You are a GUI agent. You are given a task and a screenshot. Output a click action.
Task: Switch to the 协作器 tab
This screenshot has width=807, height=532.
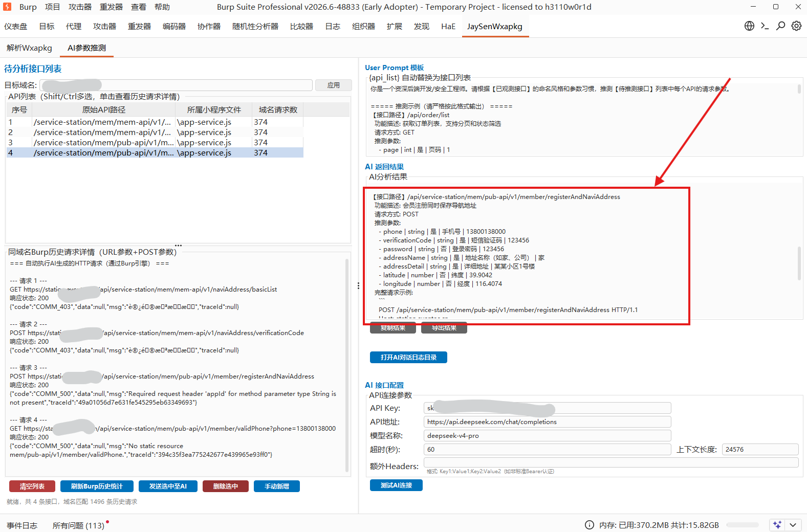coord(209,27)
